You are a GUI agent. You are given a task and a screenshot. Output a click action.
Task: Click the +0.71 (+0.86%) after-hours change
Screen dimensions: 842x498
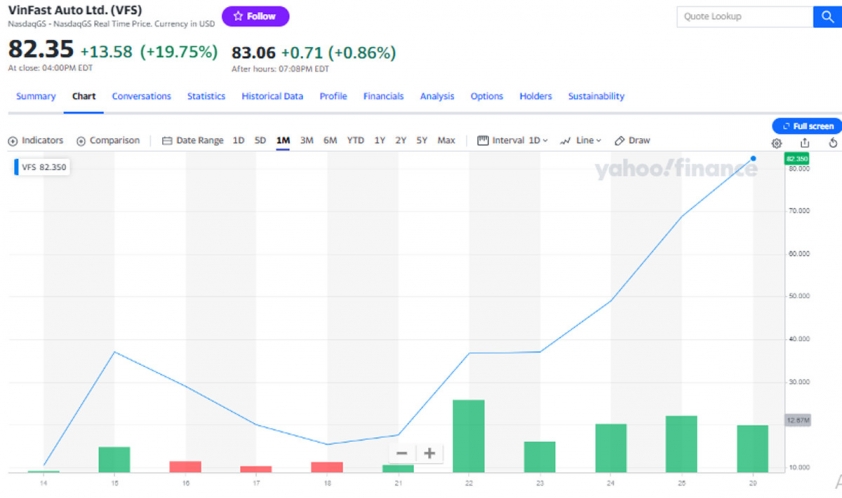[x=339, y=53]
